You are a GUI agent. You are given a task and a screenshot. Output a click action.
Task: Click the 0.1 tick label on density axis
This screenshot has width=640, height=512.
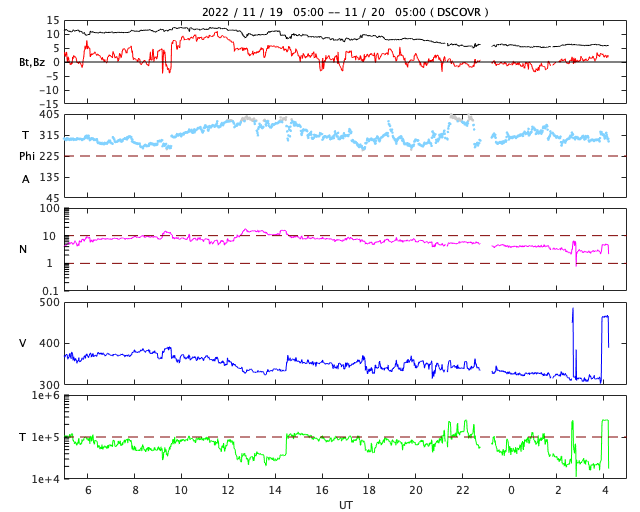pos(50,291)
